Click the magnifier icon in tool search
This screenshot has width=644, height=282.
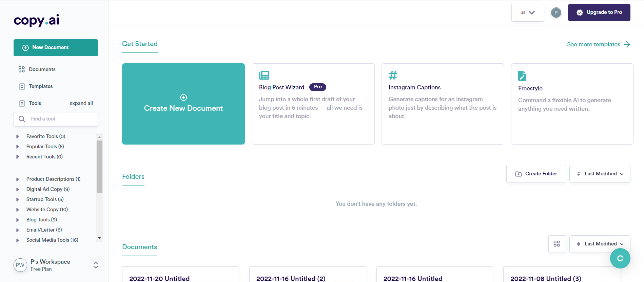pos(22,119)
